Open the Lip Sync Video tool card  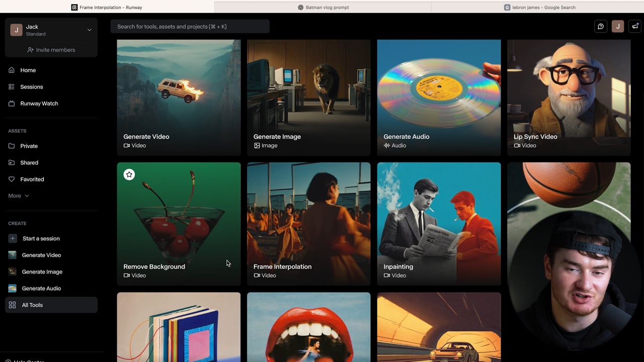pos(569,98)
